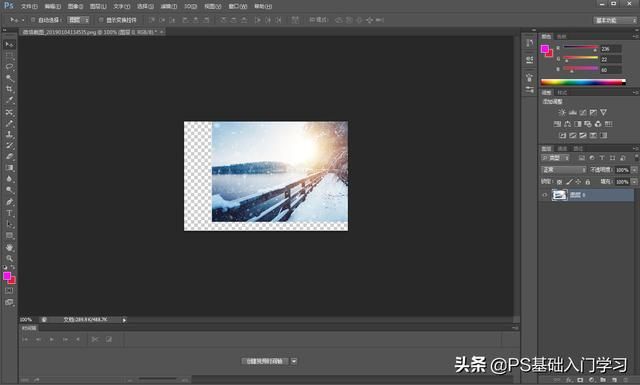The image size is (640, 385).
Task: Add Invert adjustment icon
Action: point(562,135)
